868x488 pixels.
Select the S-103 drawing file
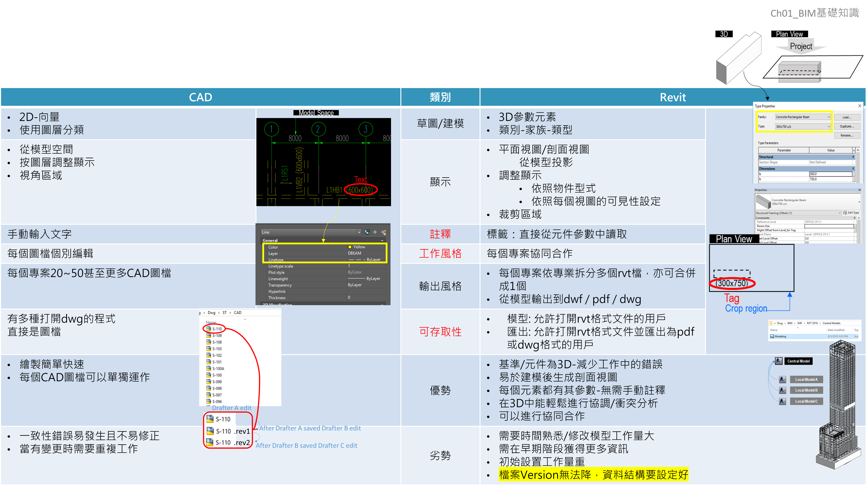click(214, 349)
